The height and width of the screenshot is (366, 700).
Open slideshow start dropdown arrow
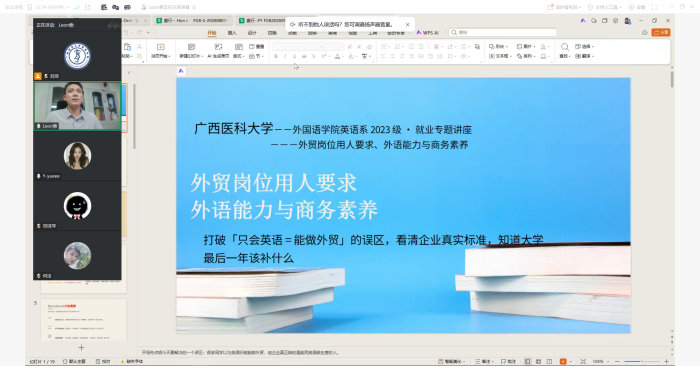[x=170, y=56]
